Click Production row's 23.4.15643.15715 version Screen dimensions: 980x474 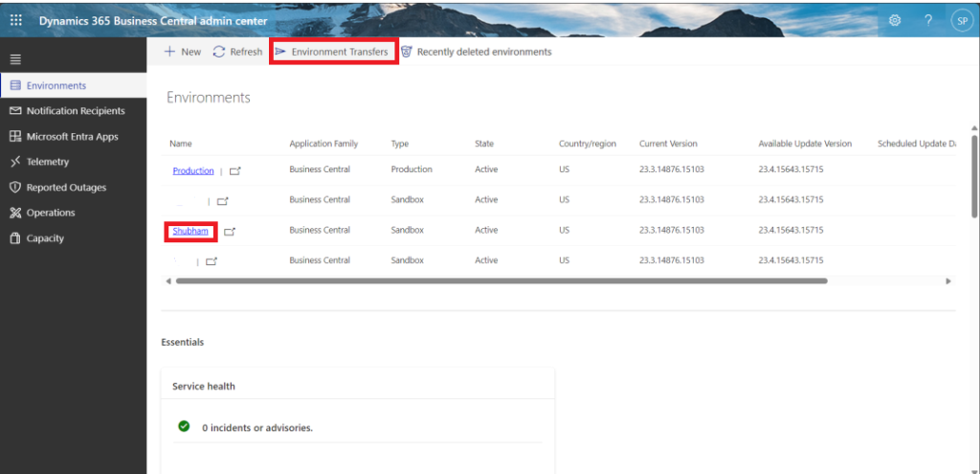(791, 169)
